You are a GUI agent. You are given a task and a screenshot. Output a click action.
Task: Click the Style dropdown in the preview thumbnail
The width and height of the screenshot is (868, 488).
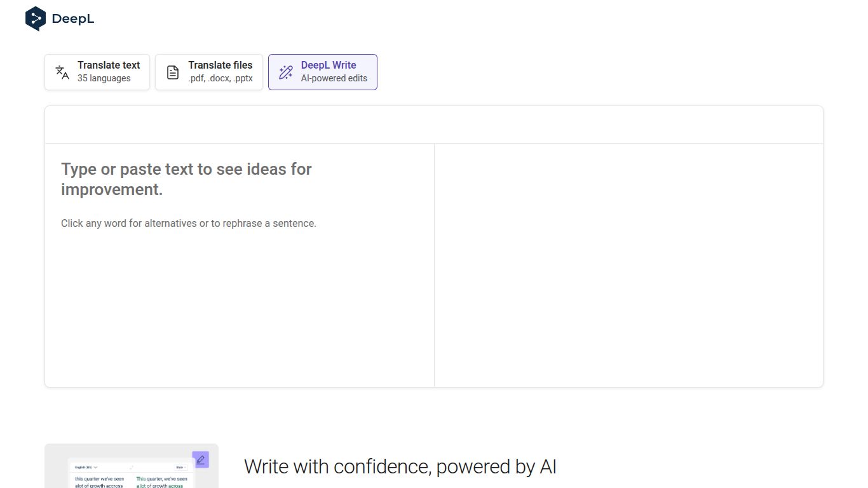click(x=181, y=467)
